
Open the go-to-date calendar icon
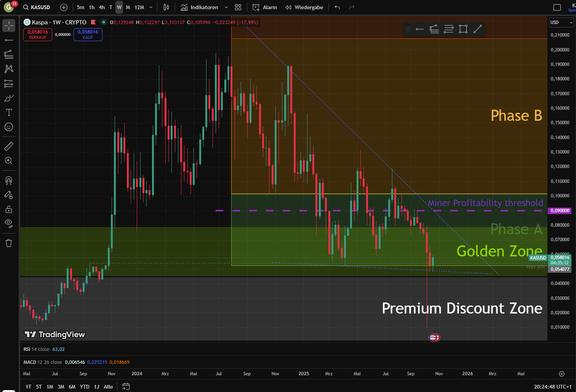[126, 386]
